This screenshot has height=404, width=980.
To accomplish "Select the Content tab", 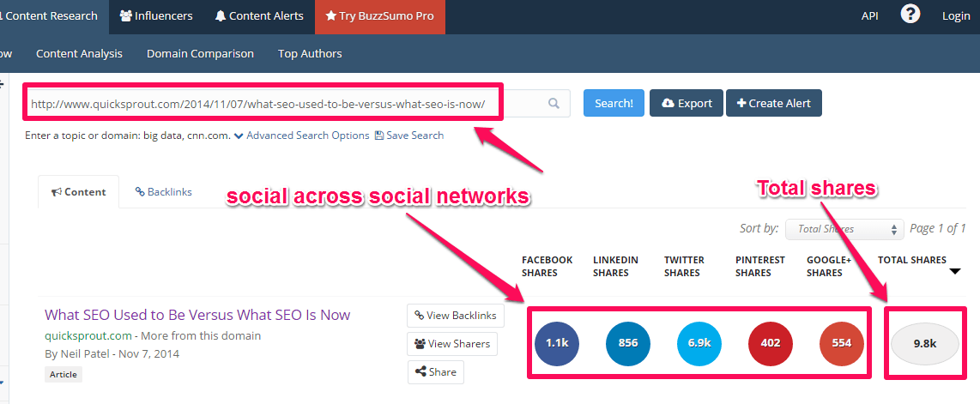I will pos(78,192).
